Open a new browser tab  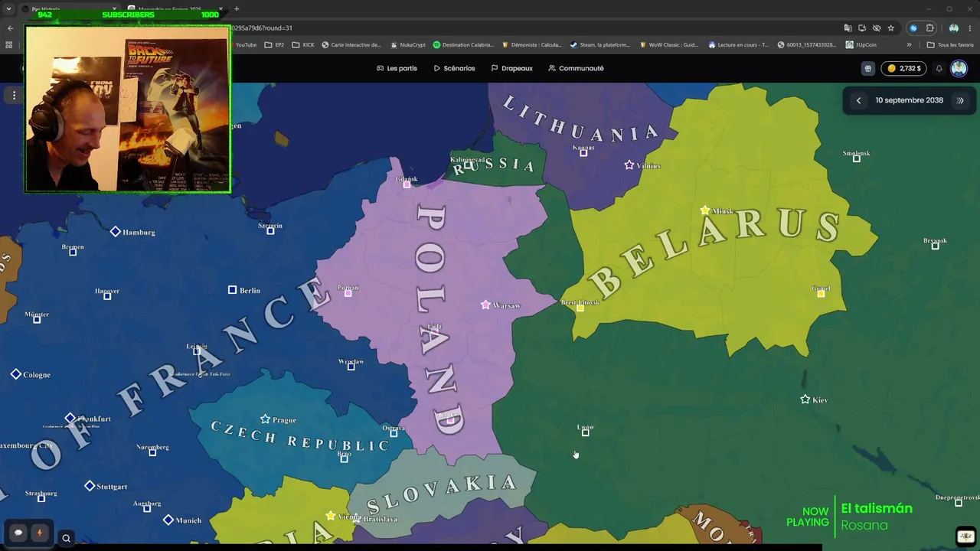237,9
